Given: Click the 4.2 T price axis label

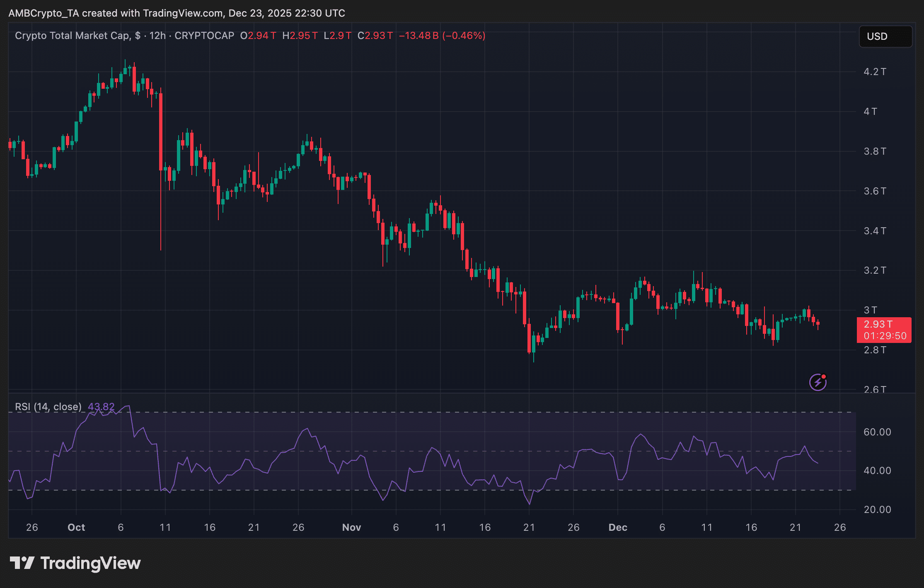Looking at the screenshot, I should [875, 72].
